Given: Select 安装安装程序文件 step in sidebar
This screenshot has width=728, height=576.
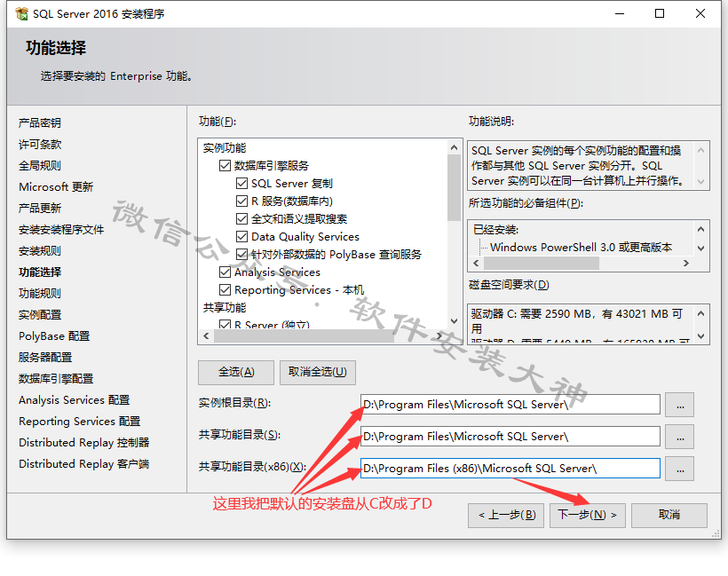Looking at the screenshot, I should [x=61, y=230].
